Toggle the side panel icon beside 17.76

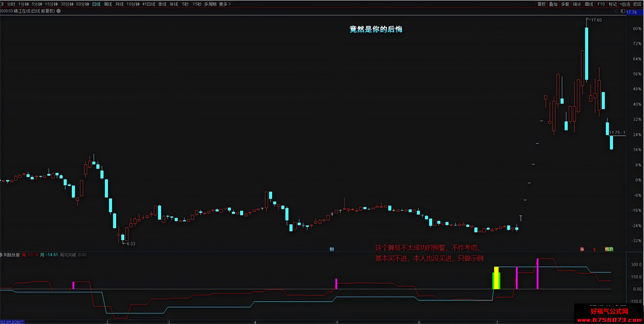coord(623,11)
